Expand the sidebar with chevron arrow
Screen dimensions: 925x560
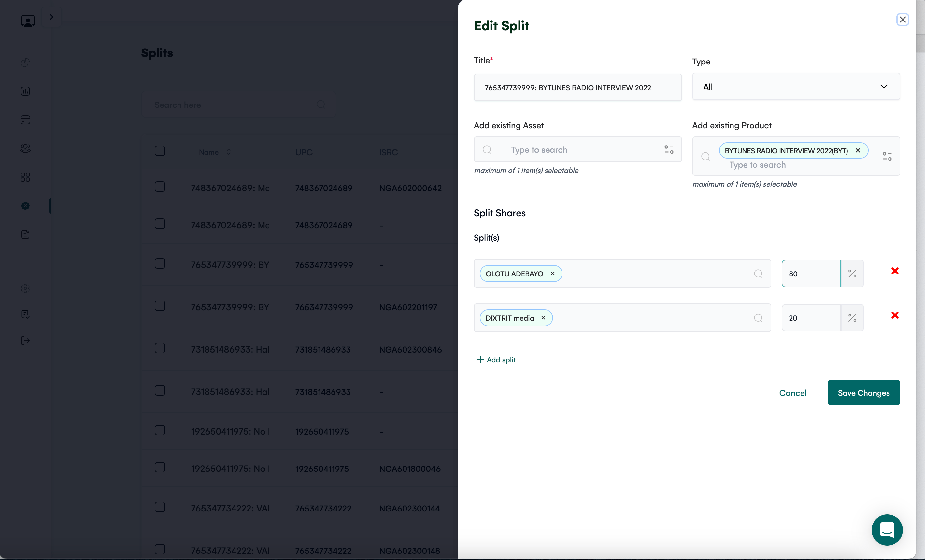(51, 17)
